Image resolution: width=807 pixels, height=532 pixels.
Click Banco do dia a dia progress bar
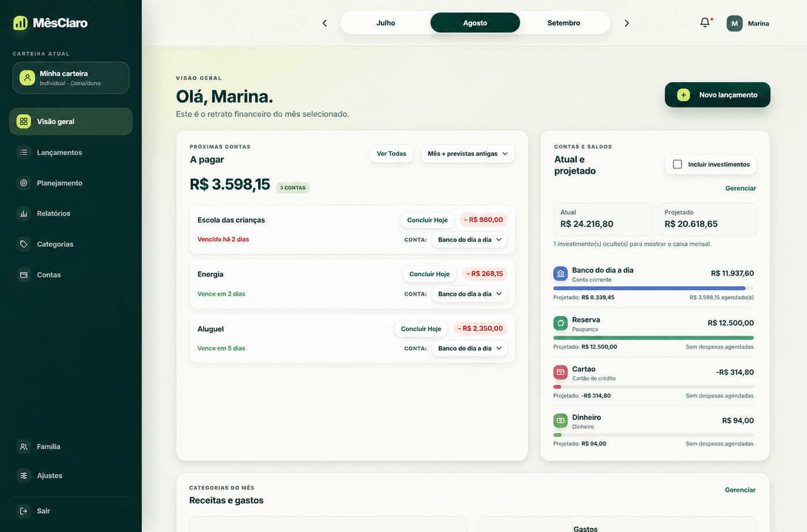click(654, 288)
